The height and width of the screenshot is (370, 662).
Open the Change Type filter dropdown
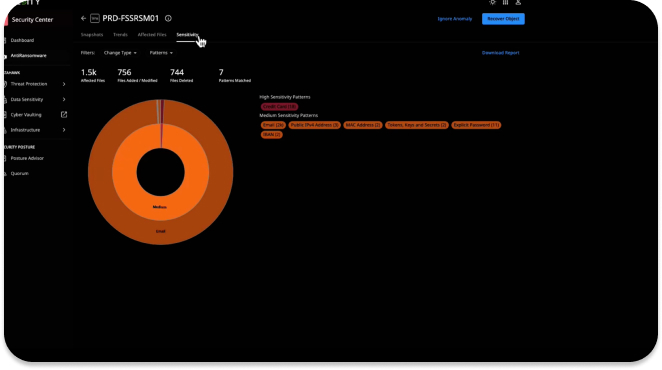pos(120,53)
